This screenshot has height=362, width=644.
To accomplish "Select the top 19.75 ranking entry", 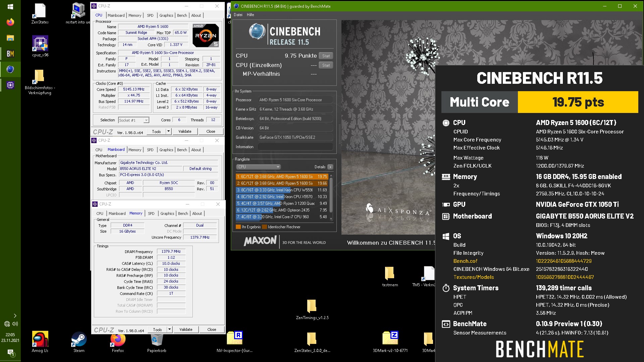I will point(282,177).
